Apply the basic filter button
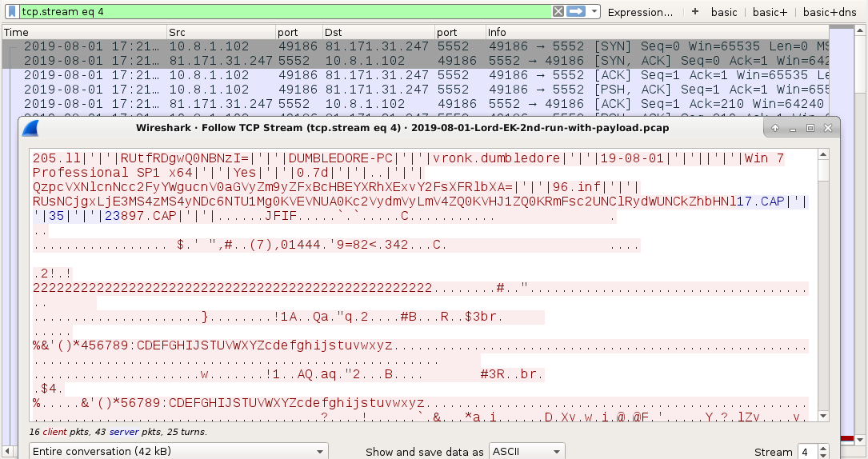The image size is (868, 459). point(724,12)
